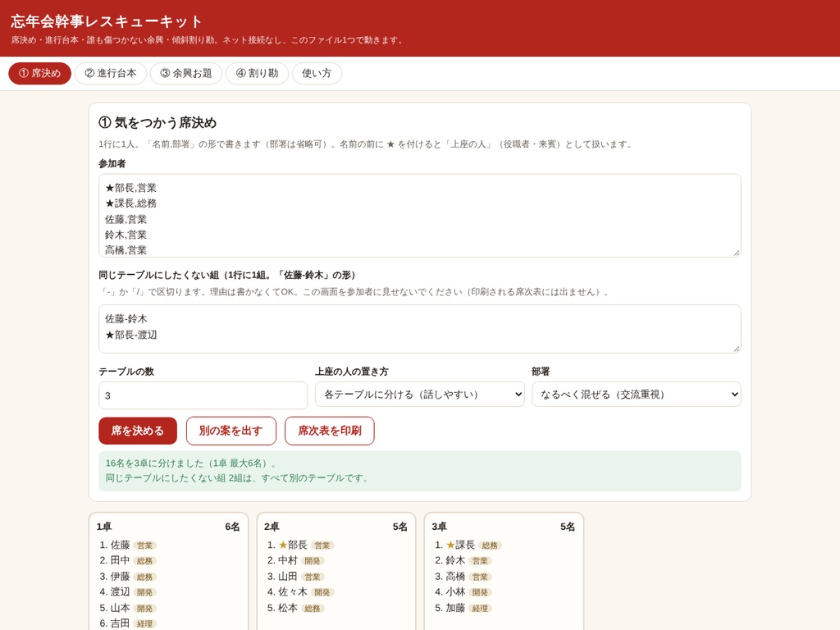Click 中村 in table 2卓
The height and width of the screenshot is (630, 840).
tap(288, 560)
